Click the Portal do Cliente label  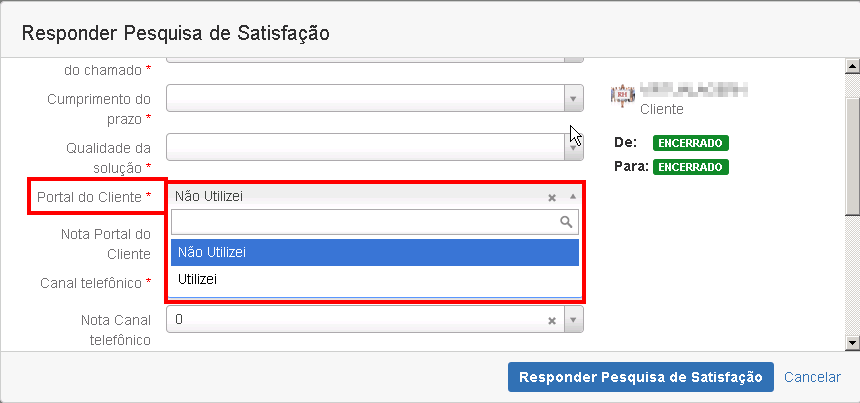coord(88,197)
